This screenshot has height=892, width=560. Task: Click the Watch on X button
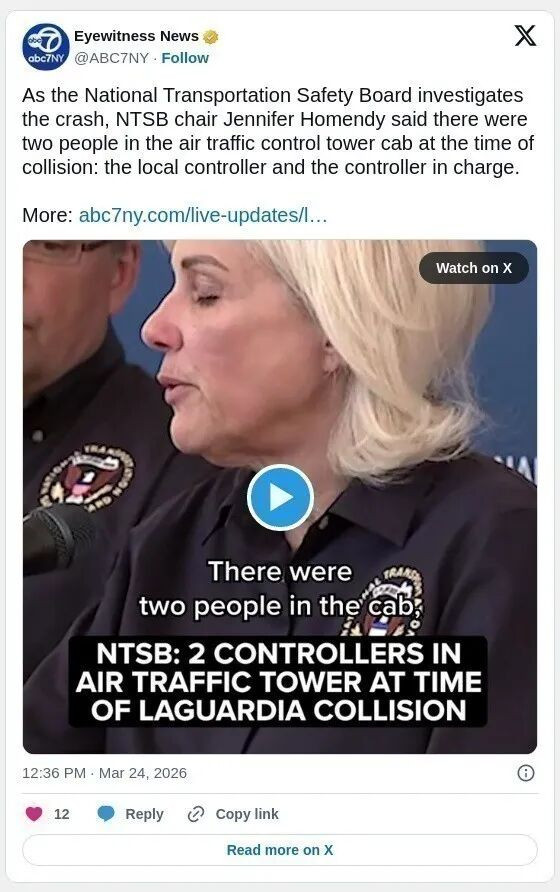[473, 268]
